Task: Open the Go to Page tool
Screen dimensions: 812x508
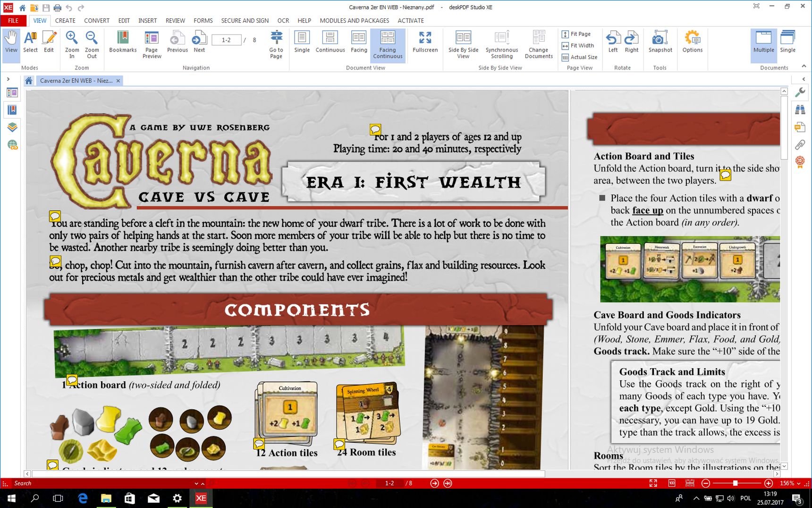Action: pos(276,45)
